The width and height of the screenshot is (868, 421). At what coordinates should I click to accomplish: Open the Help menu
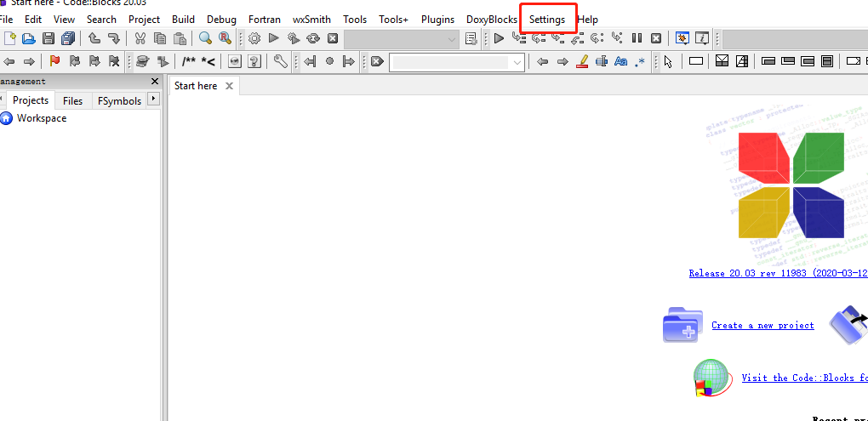[x=587, y=20]
